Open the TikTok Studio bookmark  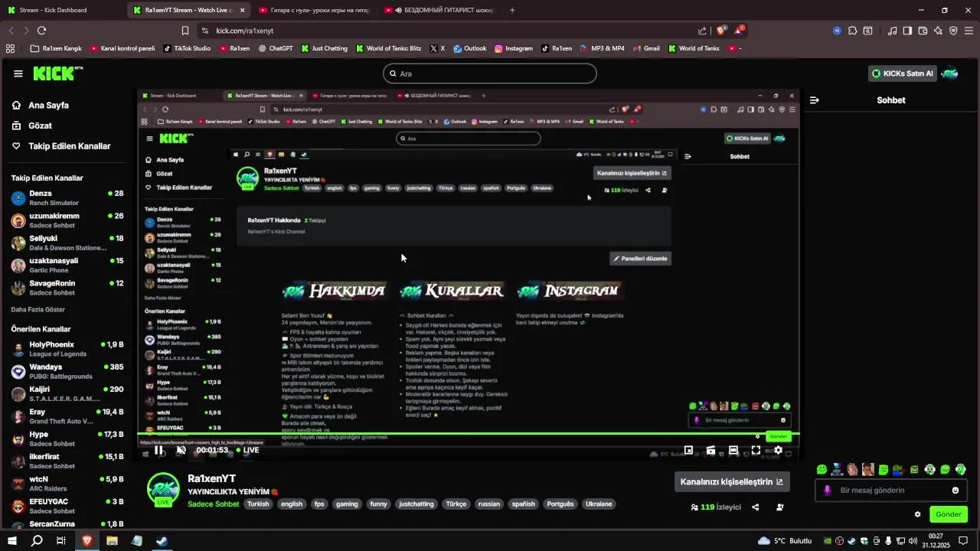(x=187, y=48)
